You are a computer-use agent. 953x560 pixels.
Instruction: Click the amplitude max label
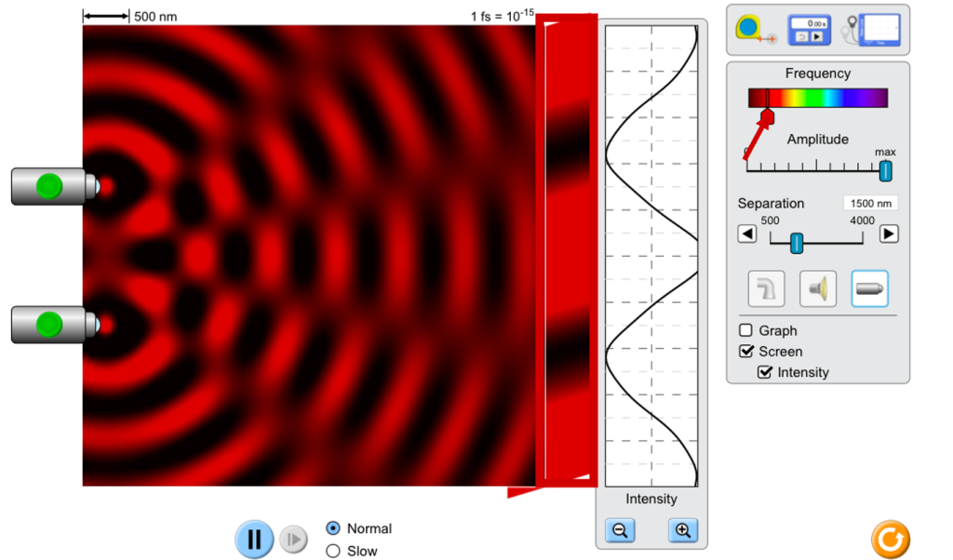coord(885,152)
